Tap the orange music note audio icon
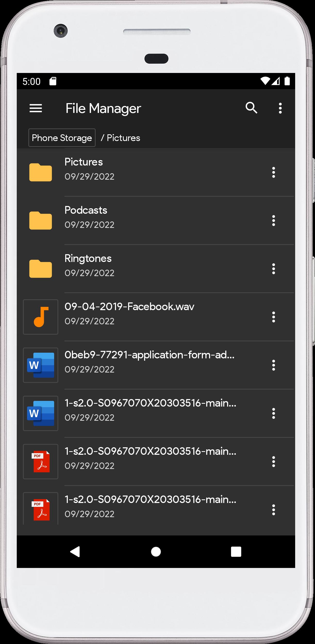 tap(40, 317)
